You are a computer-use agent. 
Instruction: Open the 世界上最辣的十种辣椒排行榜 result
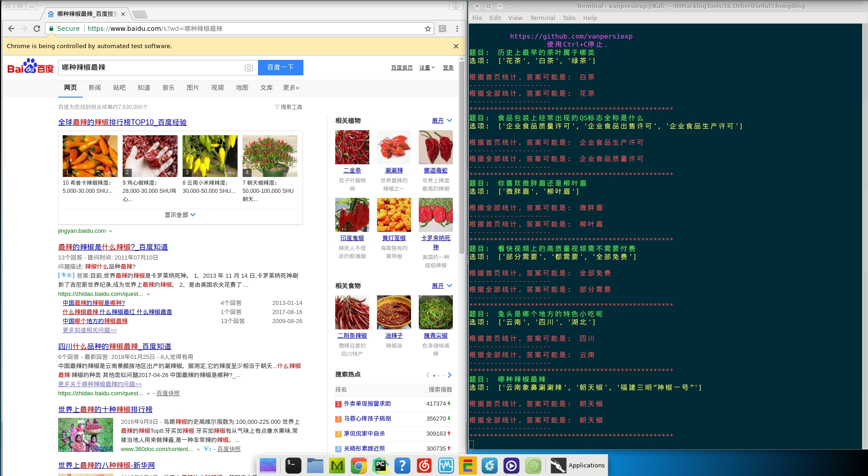coord(105,410)
